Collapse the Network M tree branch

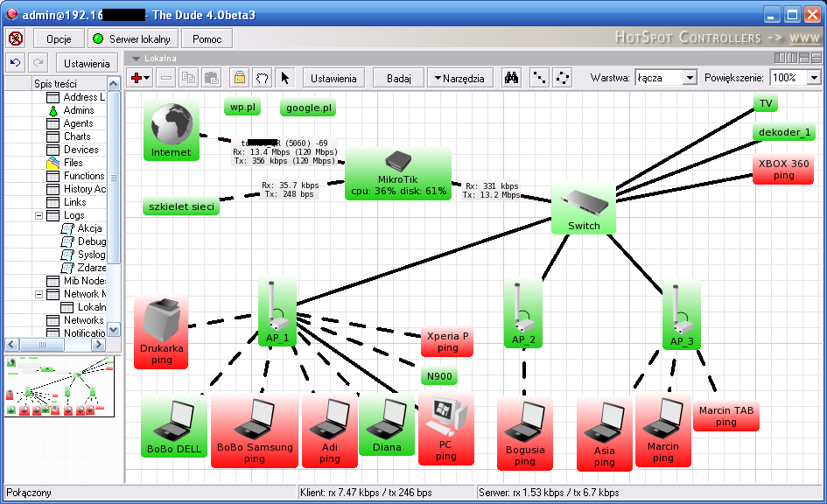point(39,294)
